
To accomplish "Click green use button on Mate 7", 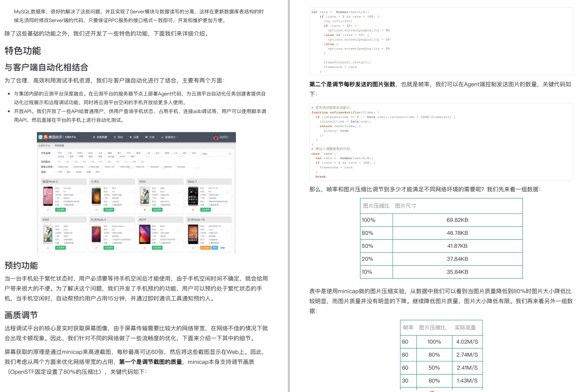I will pos(206,210).
